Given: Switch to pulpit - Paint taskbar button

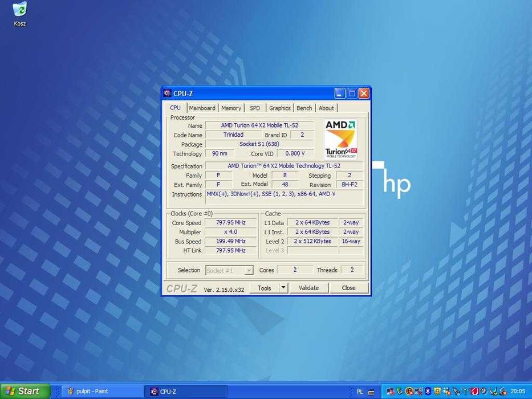Looking at the screenshot, I should [102, 391].
